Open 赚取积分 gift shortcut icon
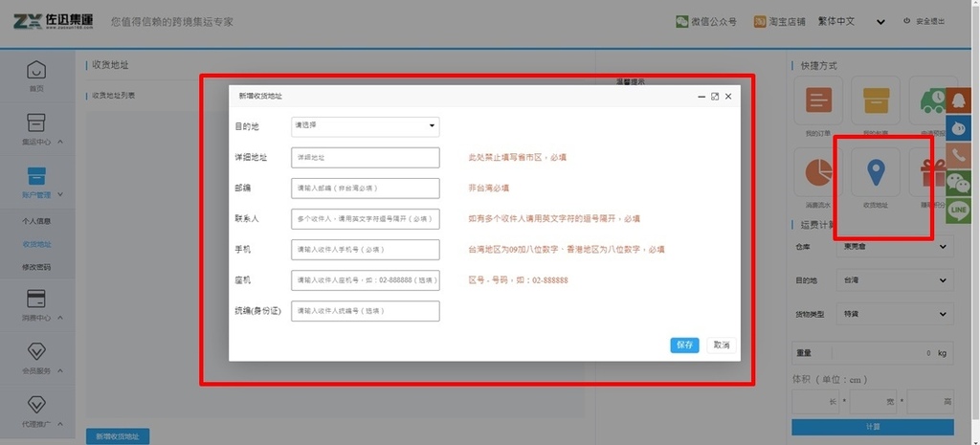 (931, 172)
